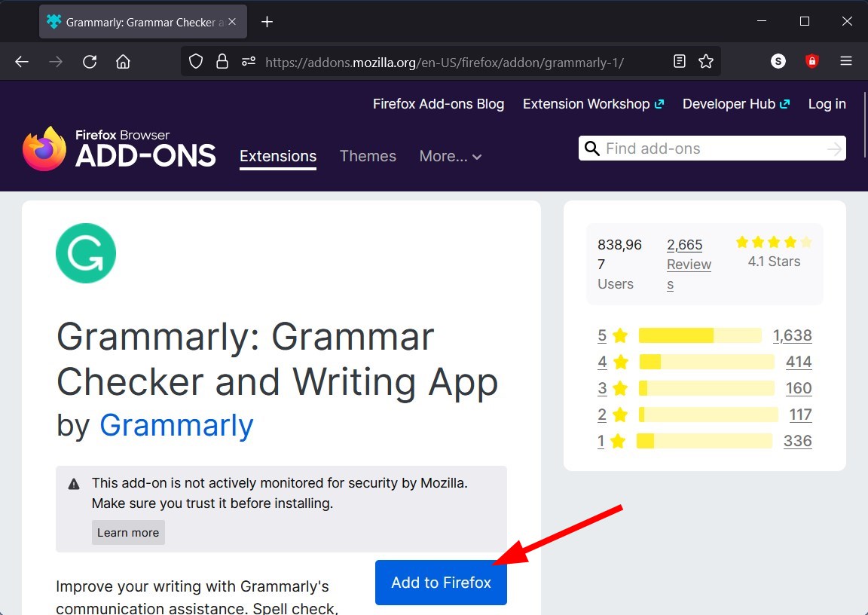Click the 1-star rating bar

(704, 441)
